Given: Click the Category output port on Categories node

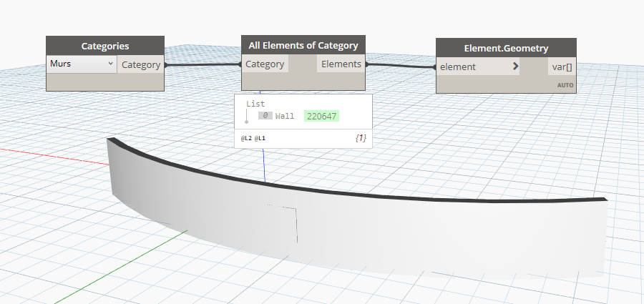Looking at the screenshot, I should [141, 65].
